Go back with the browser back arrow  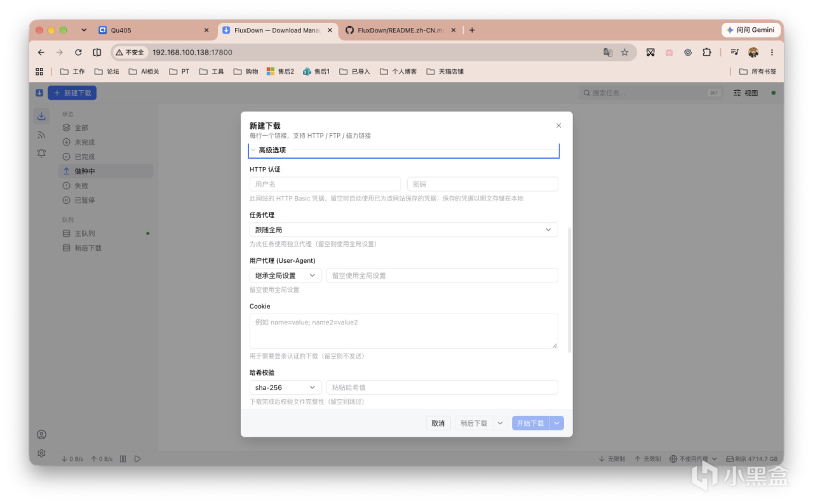(x=41, y=53)
